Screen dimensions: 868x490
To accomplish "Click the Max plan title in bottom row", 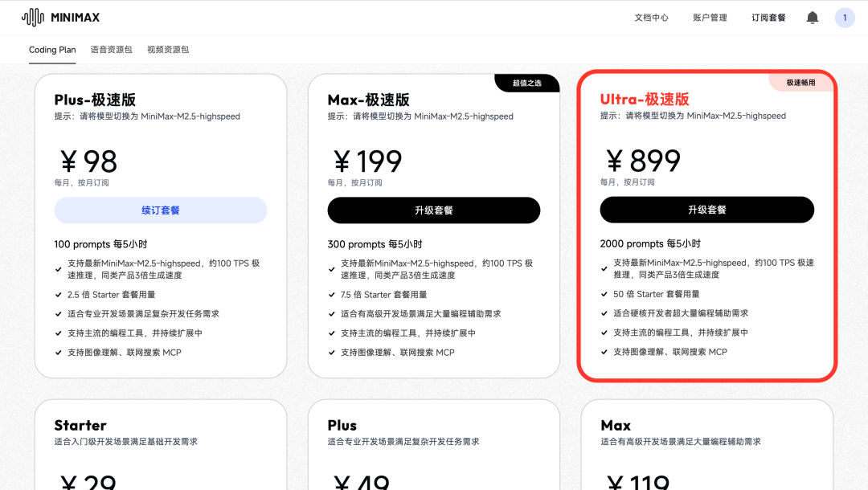I will pos(616,426).
